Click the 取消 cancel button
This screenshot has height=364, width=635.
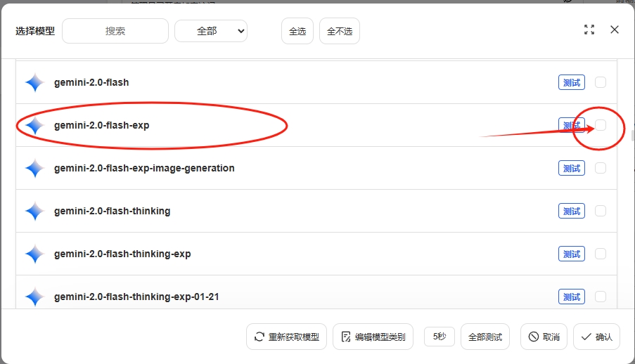544,337
